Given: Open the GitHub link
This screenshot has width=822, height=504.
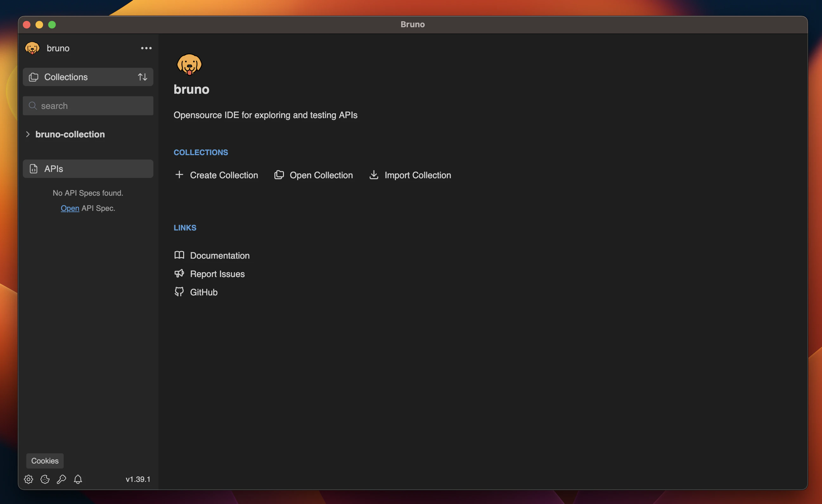Looking at the screenshot, I should (203, 292).
